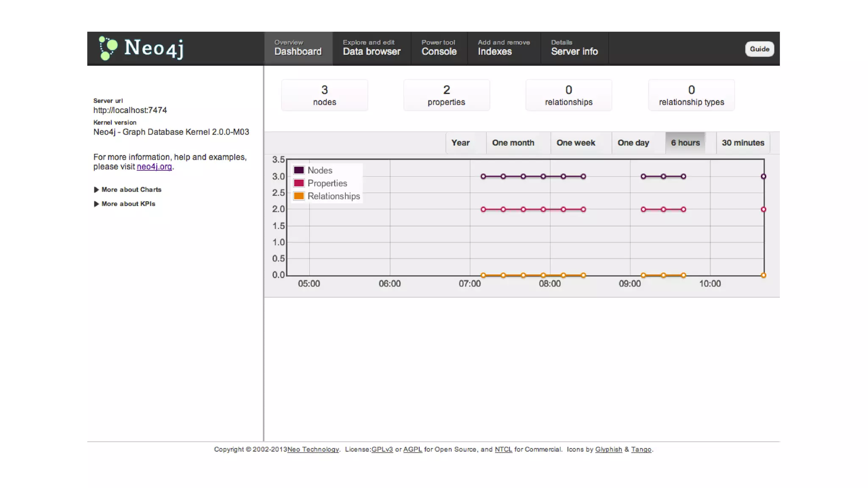The width and height of the screenshot is (868, 488).
Task: Choose the One week chart range
Action: (576, 143)
